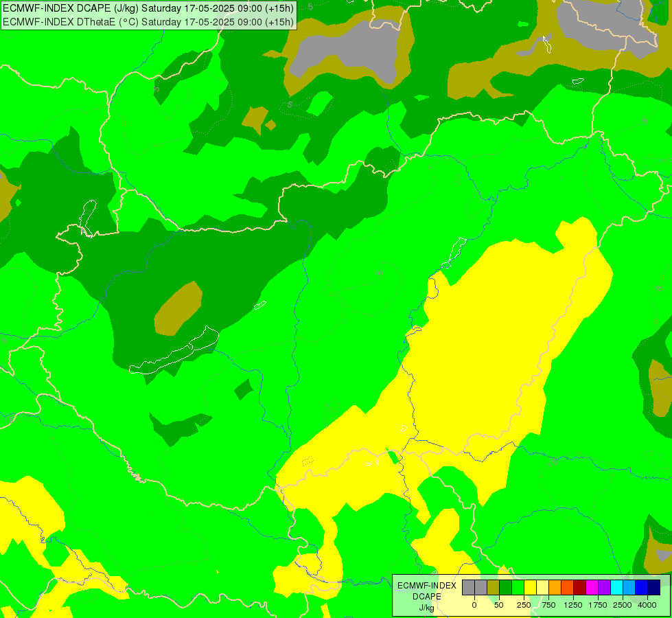
Task: Click the magenta legend swatch
Action: click(x=592, y=588)
